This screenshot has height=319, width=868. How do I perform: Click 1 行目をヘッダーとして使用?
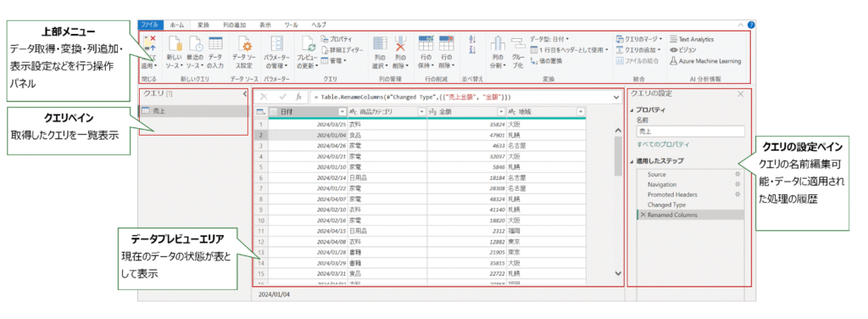coord(569,50)
